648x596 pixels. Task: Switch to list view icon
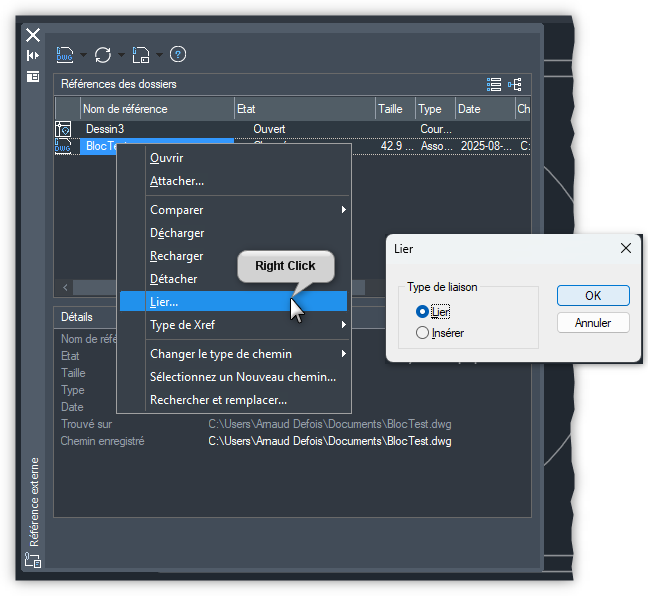(494, 84)
